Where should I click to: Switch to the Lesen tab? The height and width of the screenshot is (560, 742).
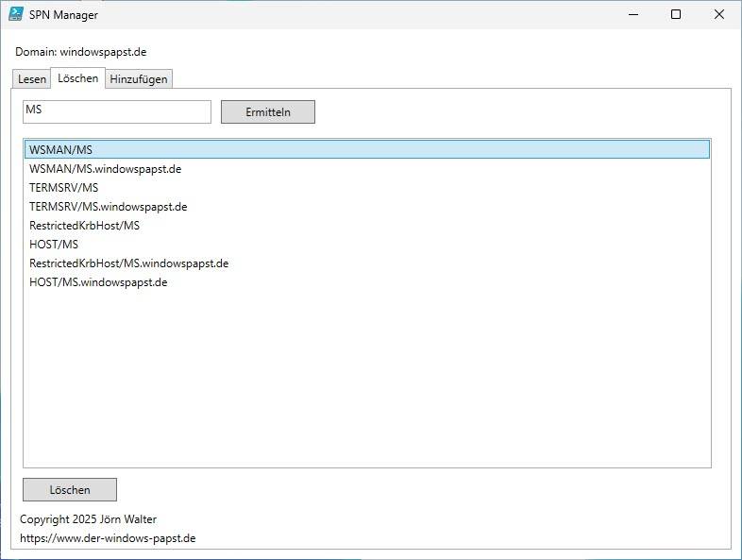[31, 79]
